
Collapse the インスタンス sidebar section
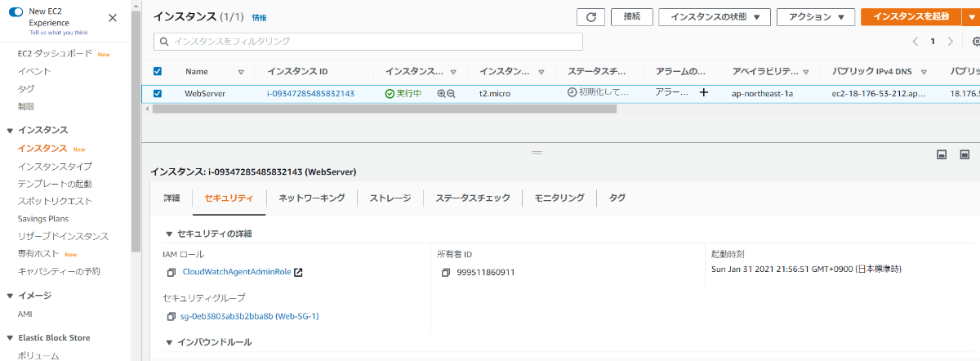(x=10, y=130)
